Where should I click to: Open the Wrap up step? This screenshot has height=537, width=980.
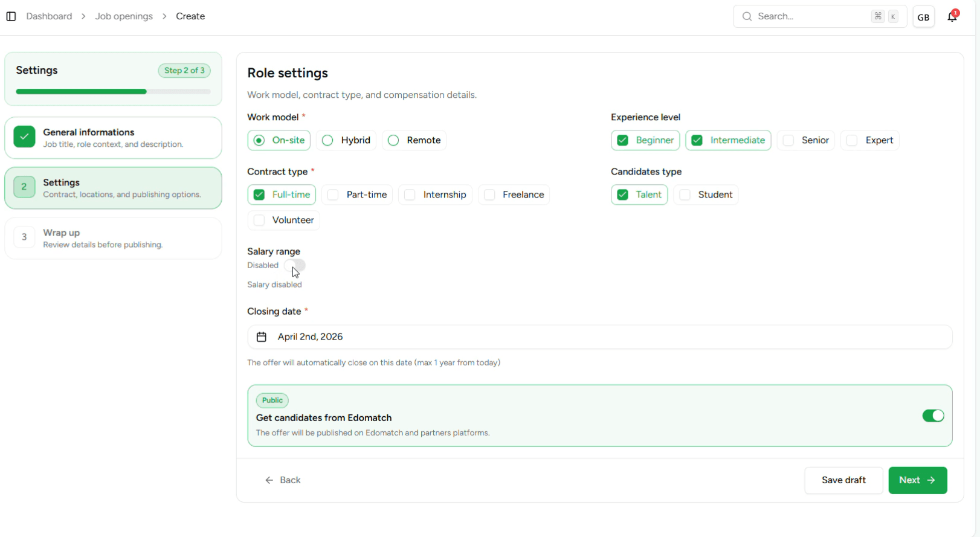point(113,238)
